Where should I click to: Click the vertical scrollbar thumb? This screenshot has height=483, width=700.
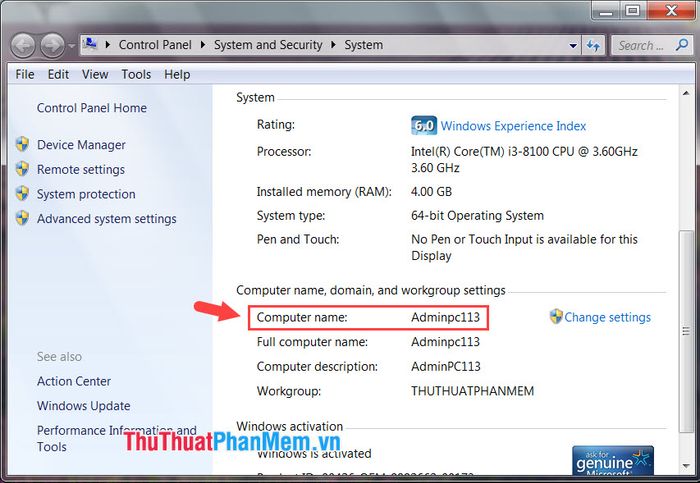tap(686, 331)
